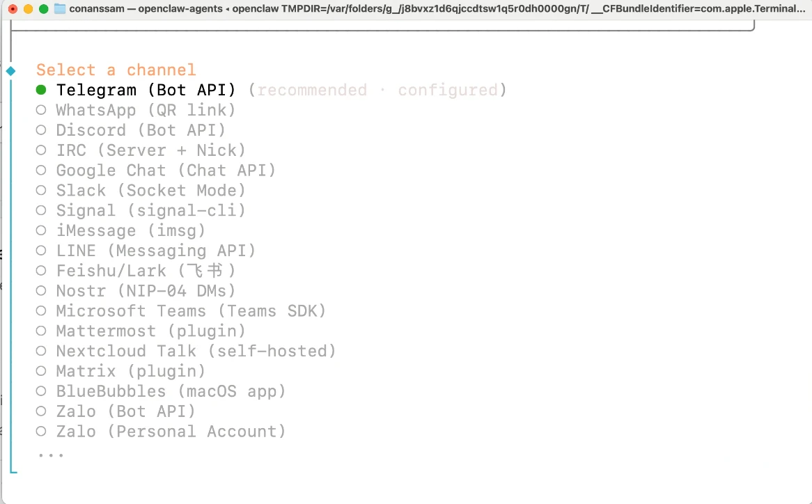Select the Matrix (plugin) channel
The width and height of the screenshot is (812, 504).
click(131, 372)
